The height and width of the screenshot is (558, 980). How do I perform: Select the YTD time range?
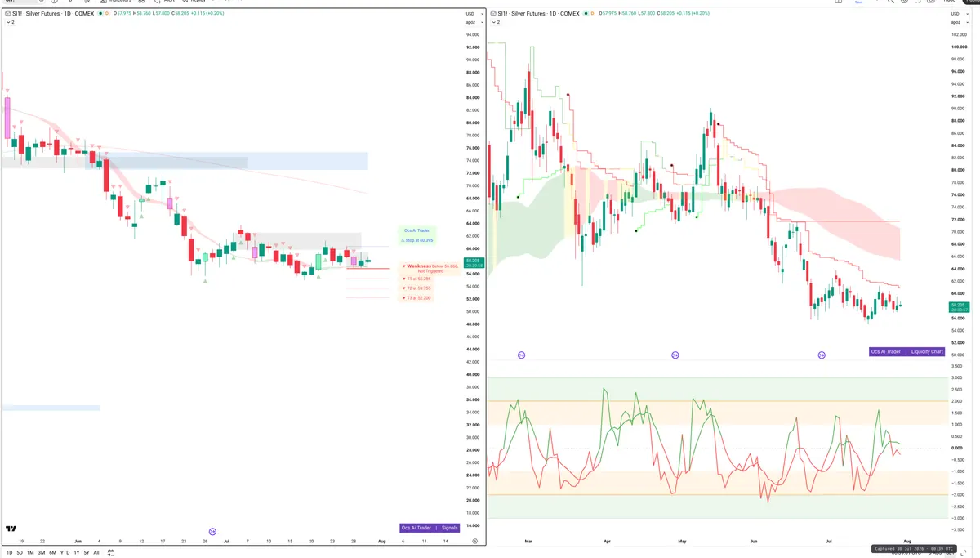pos(65,553)
